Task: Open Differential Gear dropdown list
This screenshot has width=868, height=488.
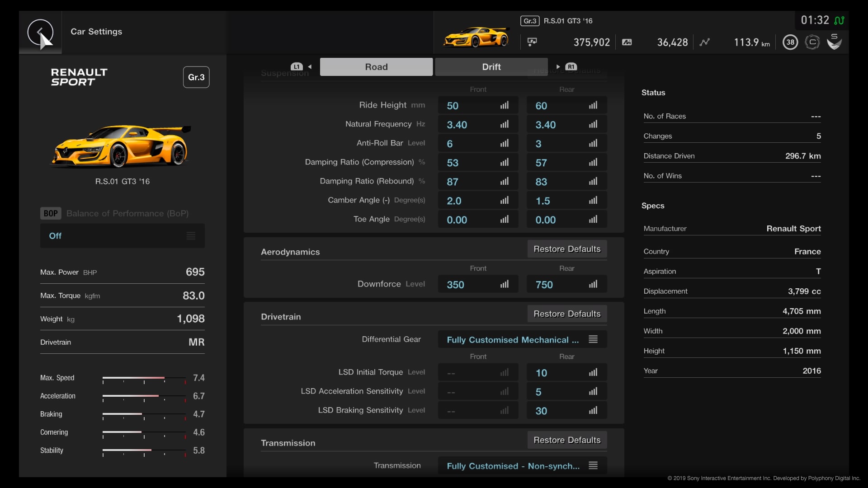Action: point(522,339)
